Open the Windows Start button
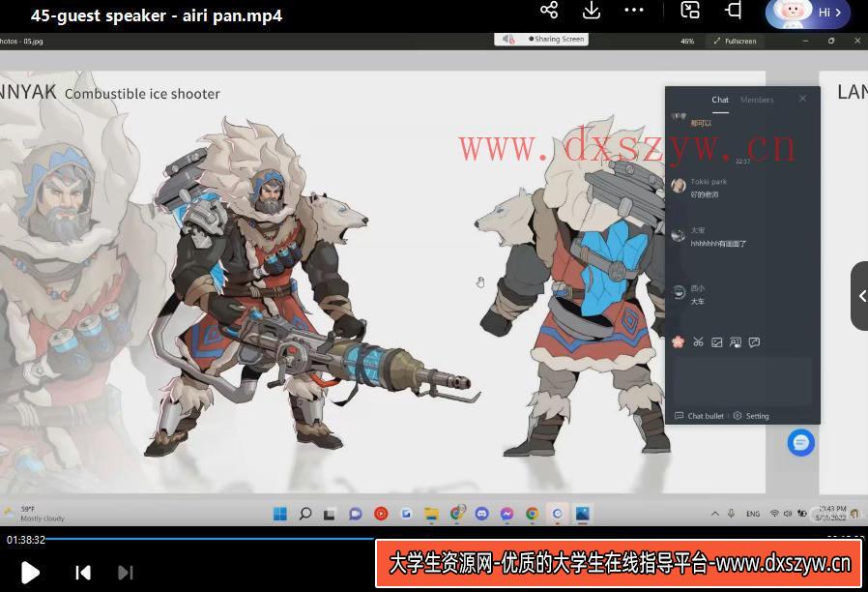Viewport: 868px width, 592px height. (280, 514)
